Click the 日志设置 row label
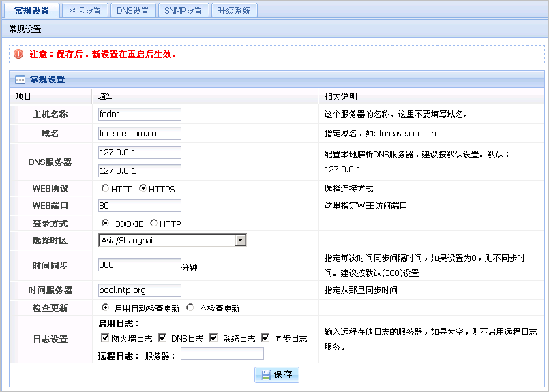Screen dimensions: 549x392 50,339
